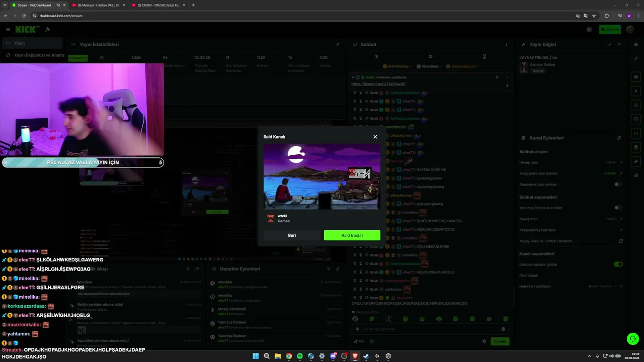Viewport: 644px width, 362px height.
Task: Open the wrench icon beside the Kick logo
Action: coord(47,30)
